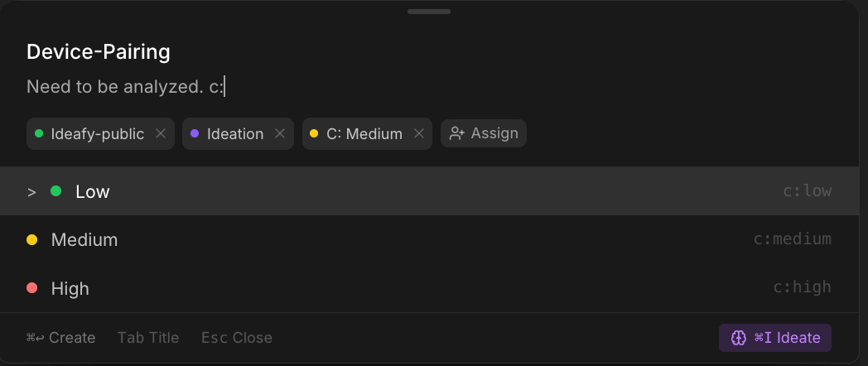This screenshot has height=366, width=868.
Task: Click the green dot beside Low
Action: tap(56, 191)
